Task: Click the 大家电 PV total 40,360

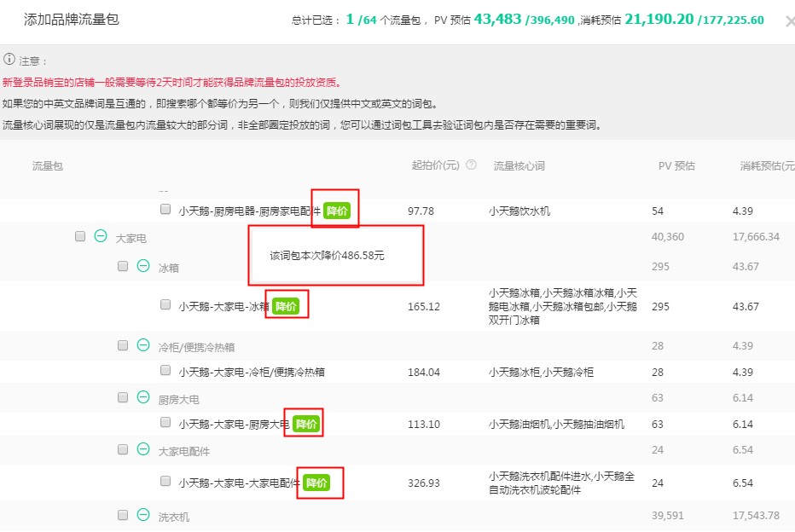Action: 668,237
